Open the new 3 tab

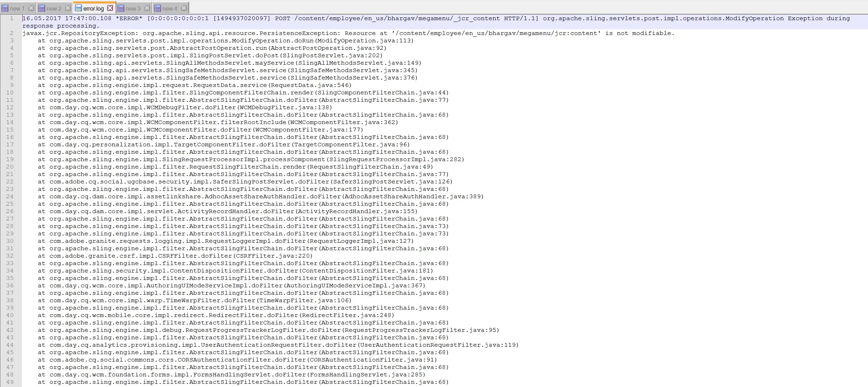(x=133, y=8)
